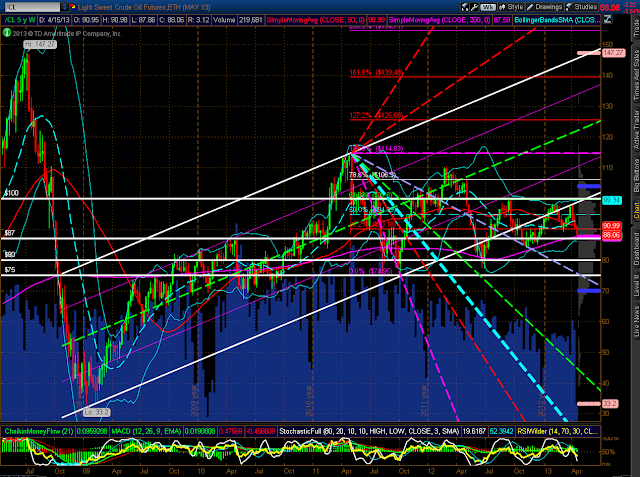Switch to the Active Trader tab
640x477 pixels.
click(636, 129)
